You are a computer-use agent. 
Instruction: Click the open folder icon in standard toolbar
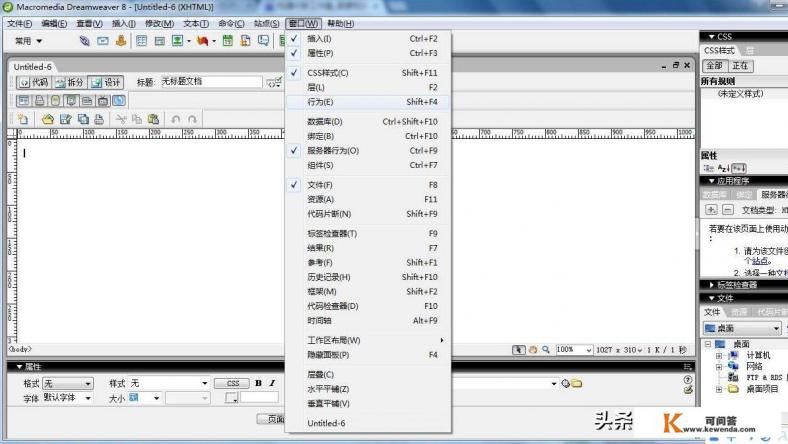pos(47,118)
